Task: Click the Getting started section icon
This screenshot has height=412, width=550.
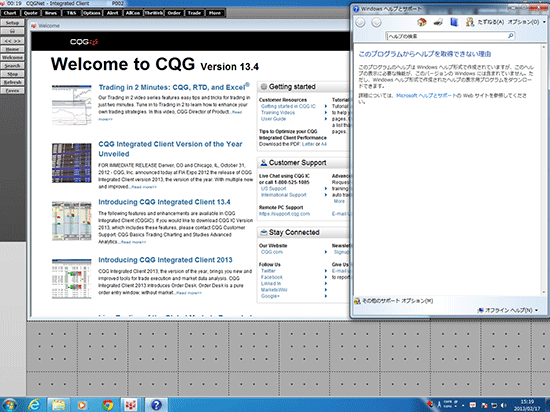Action: click(x=263, y=87)
